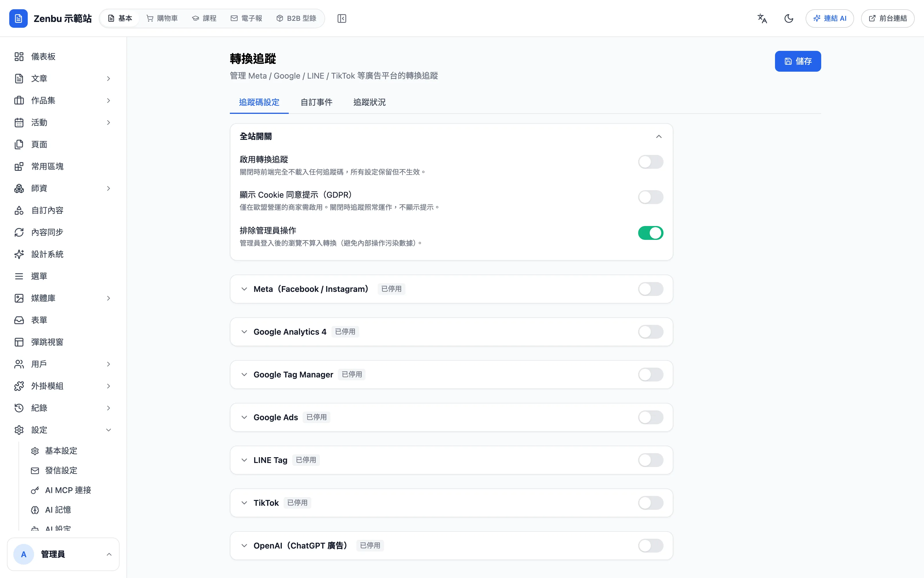Click the 文章 document icon
This screenshot has height=578, width=924.
tap(19, 78)
